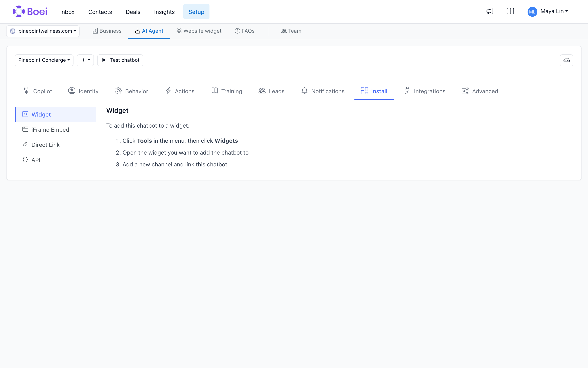Open the documentation book icon in header
This screenshot has height=368, width=588.
click(x=510, y=11)
